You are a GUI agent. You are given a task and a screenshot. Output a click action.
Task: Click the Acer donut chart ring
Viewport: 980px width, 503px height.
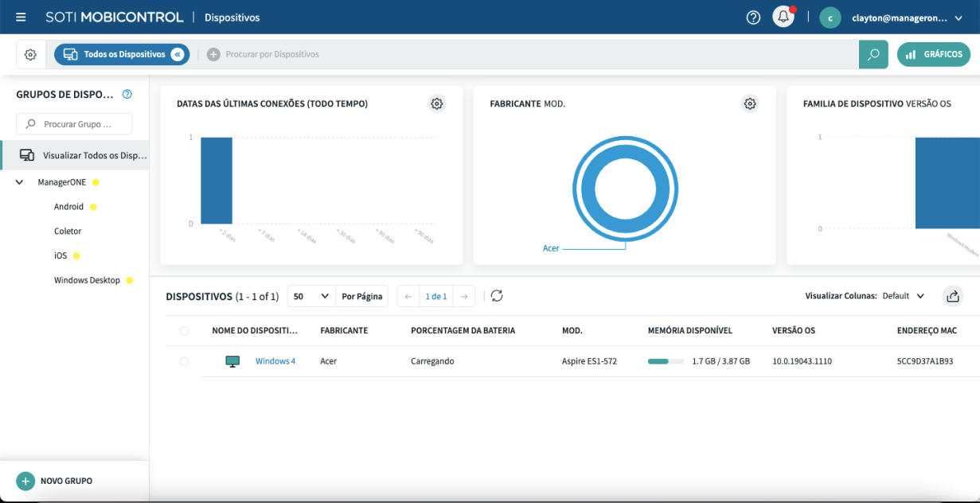point(626,189)
